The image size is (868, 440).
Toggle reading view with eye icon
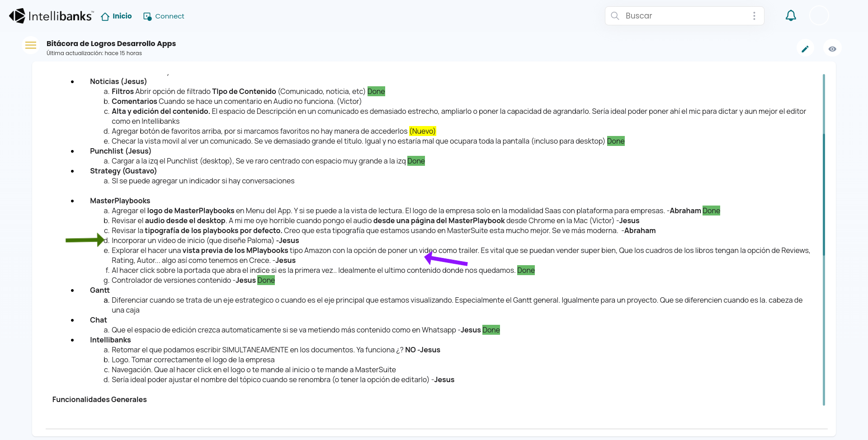pos(832,49)
